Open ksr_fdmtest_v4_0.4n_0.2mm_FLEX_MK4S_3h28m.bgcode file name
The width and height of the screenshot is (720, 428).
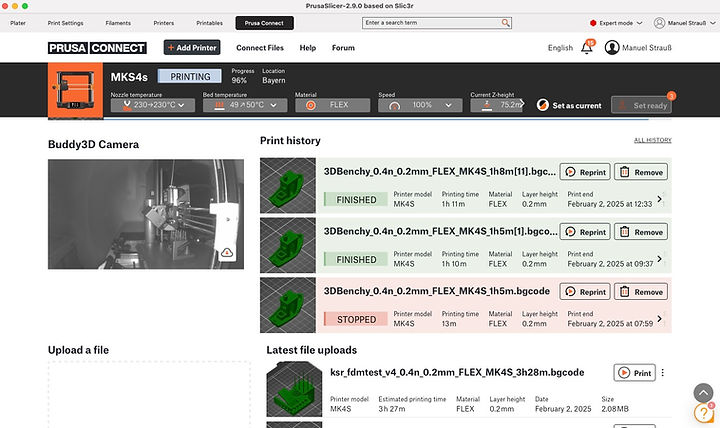pos(457,372)
